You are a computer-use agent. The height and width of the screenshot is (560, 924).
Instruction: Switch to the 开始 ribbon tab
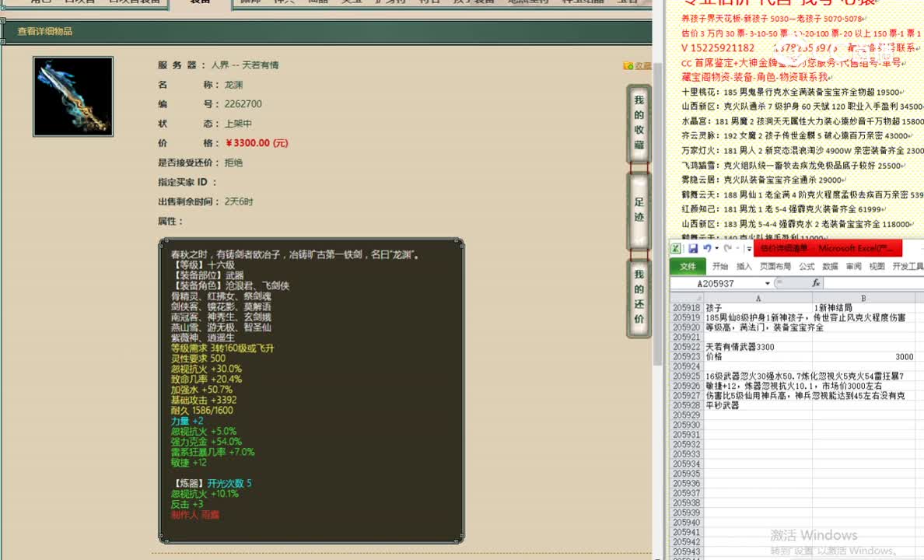(x=720, y=267)
